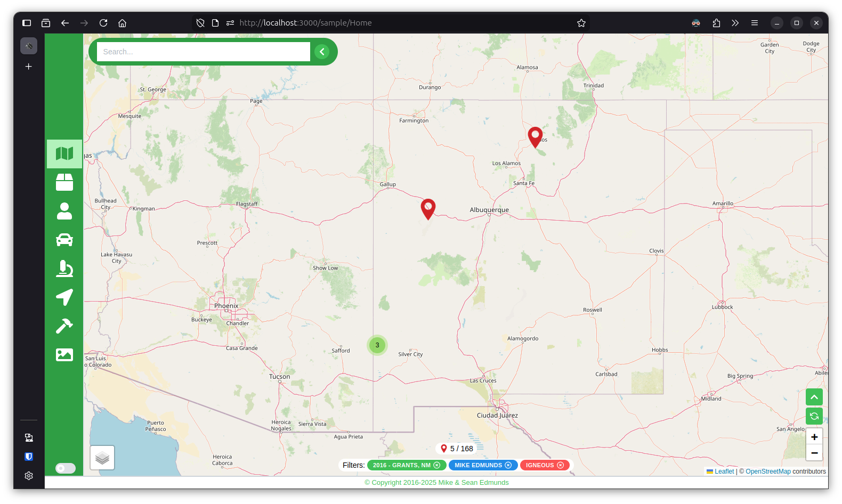Screen dimensions: 842x504
Task: Click the Leaflet attribution link
Action: [724, 472]
